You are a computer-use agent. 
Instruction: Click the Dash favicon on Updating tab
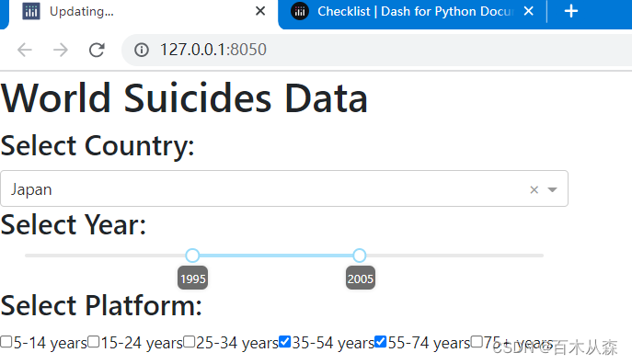coord(31,11)
